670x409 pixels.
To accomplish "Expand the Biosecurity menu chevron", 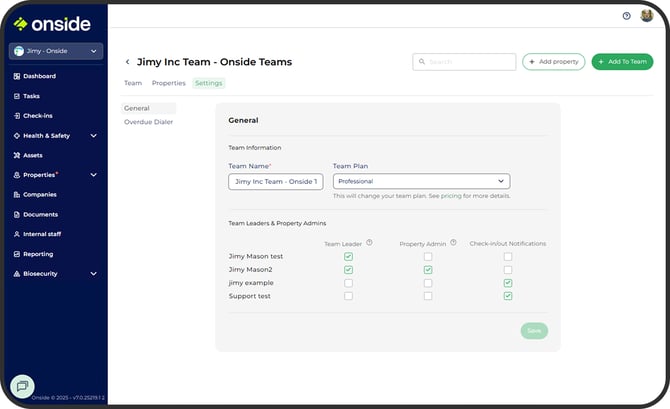I will 94,274.
